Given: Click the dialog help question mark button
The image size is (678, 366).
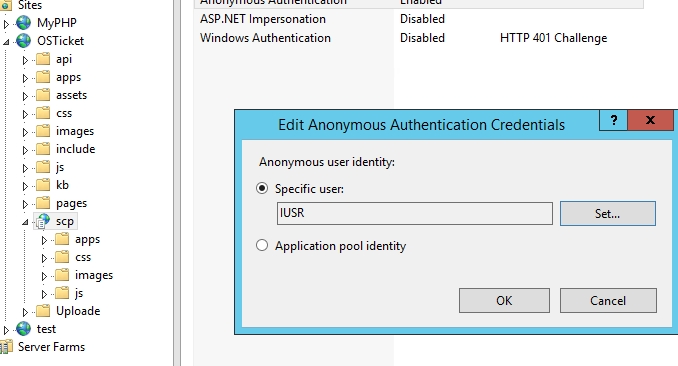Looking at the screenshot, I should [613, 120].
